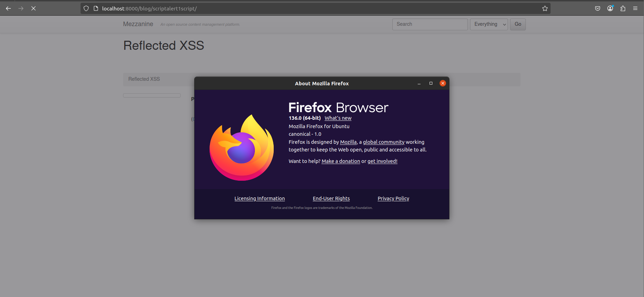
Task: Click the site information page icon
Action: click(x=96, y=8)
